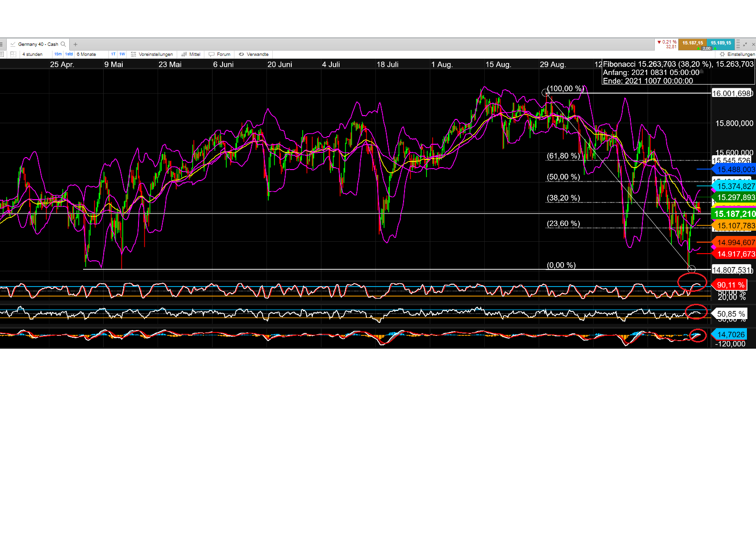Switch to 15m timeframe

click(58, 54)
